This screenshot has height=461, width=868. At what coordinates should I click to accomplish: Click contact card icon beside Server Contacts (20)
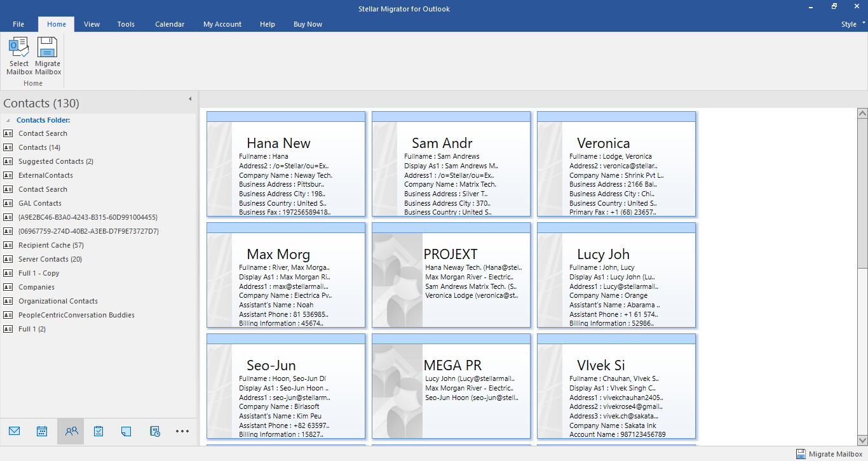point(8,259)
